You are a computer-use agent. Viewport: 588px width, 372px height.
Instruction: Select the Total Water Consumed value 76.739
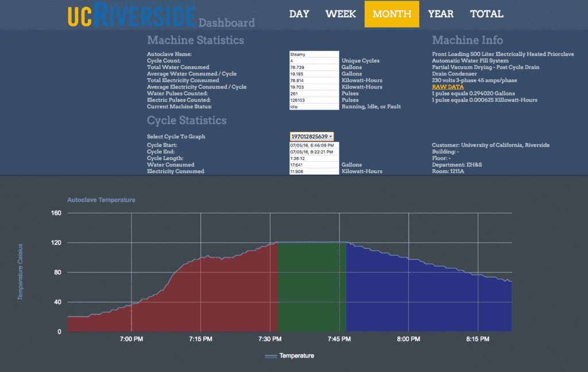(x=314, y=67)
